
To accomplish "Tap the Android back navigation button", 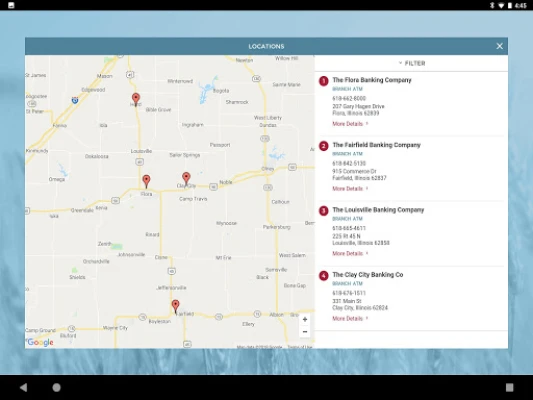I will 23,387.
